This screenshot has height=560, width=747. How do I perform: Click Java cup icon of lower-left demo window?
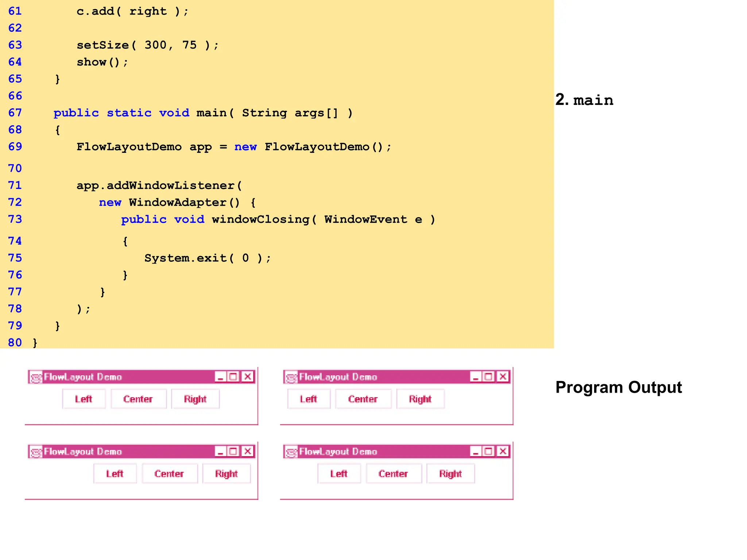(x=36, y=452)
